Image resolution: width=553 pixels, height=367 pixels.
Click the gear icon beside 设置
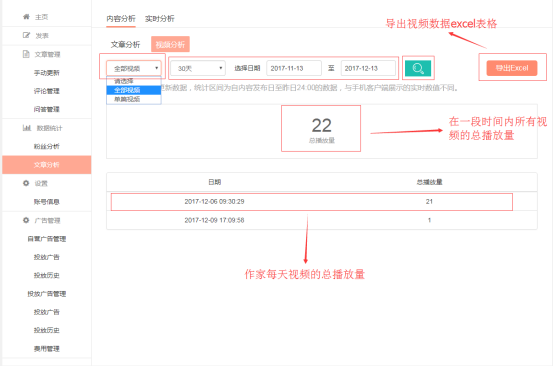[26, 183]
